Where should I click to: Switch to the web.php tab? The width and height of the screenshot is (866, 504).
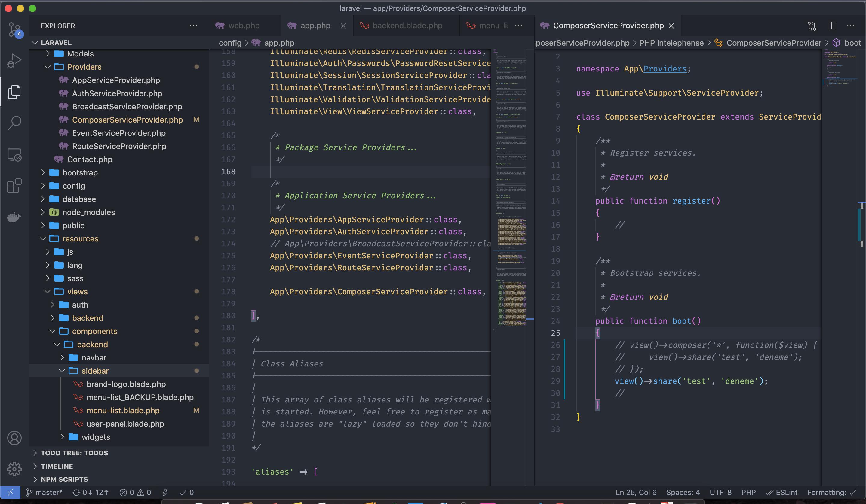[x=243, y=26]
